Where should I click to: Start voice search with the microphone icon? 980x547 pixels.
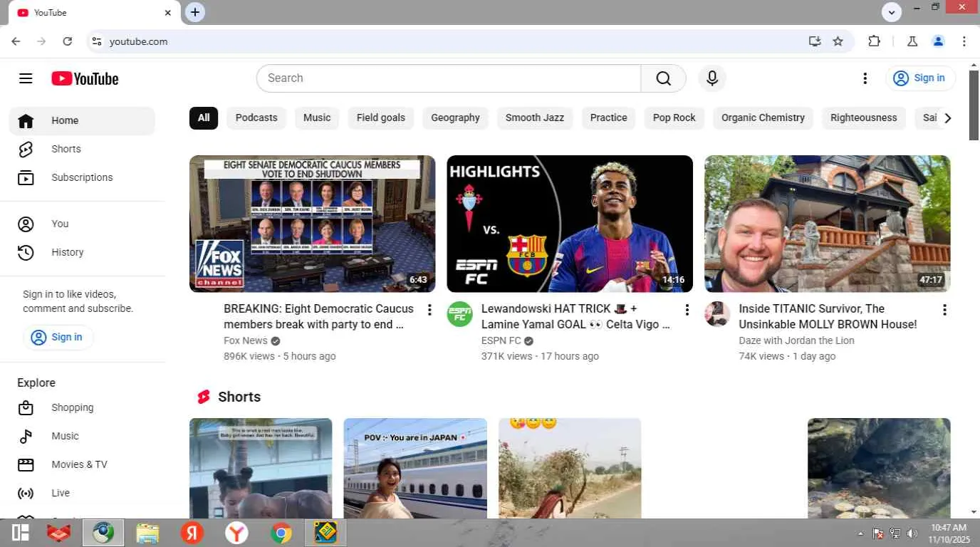click(x=712, y=78)
